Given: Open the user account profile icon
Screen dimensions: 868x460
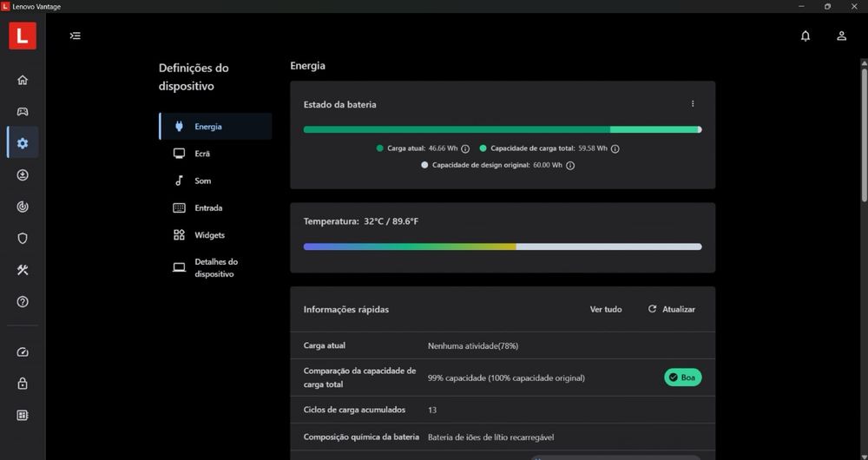Looking at the screenshot, I should point(841,36).
